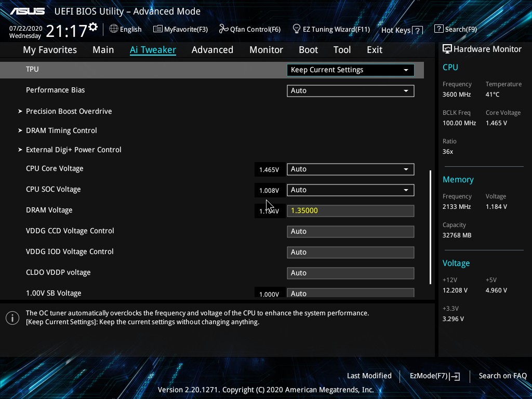Switch to the Boot tab
The width and height of the screenshot is (532, 399).
(x=308, y=50)
